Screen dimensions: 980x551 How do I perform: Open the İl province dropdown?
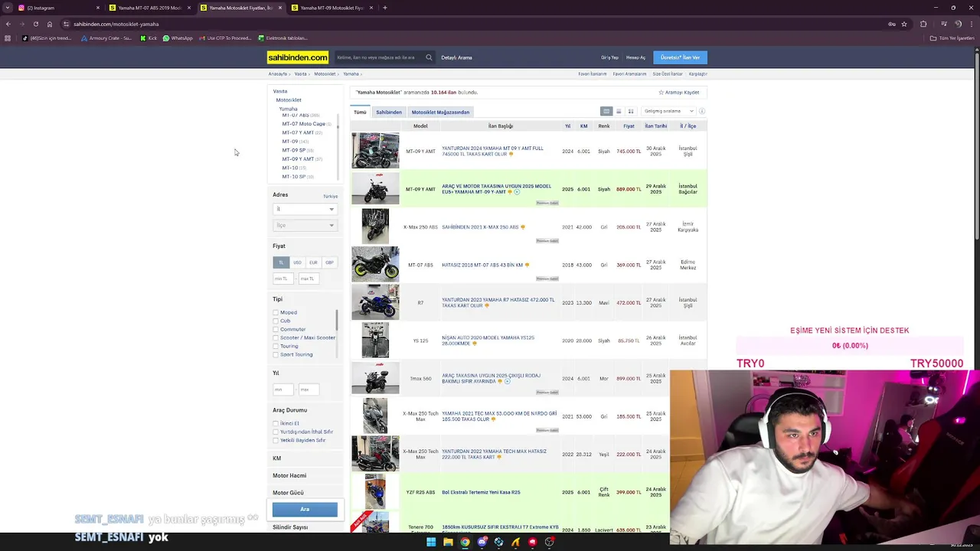click(305, 209)
